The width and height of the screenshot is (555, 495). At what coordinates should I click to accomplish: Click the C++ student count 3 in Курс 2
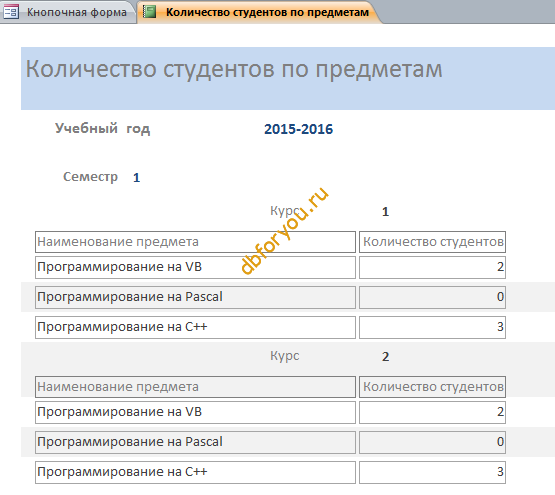433,472
